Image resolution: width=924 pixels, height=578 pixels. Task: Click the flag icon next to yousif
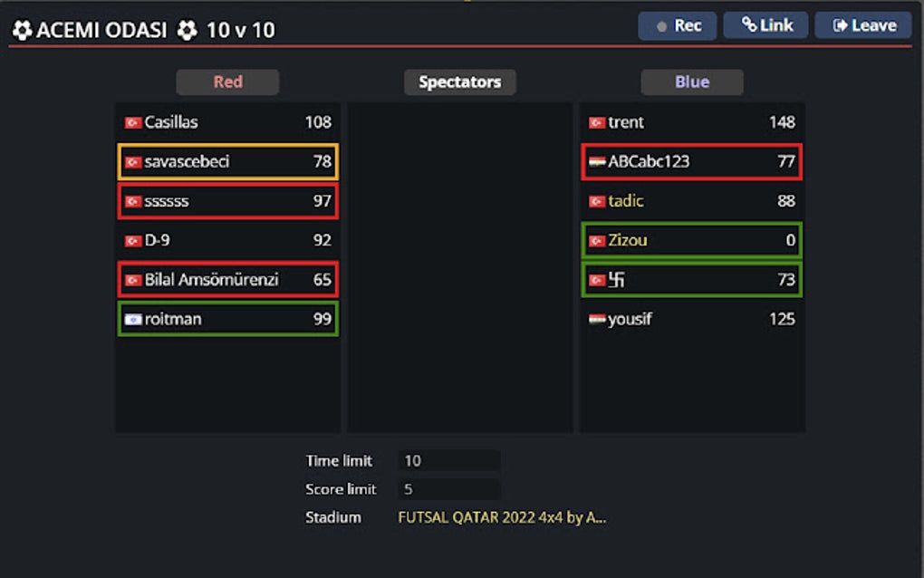[597, 319]
